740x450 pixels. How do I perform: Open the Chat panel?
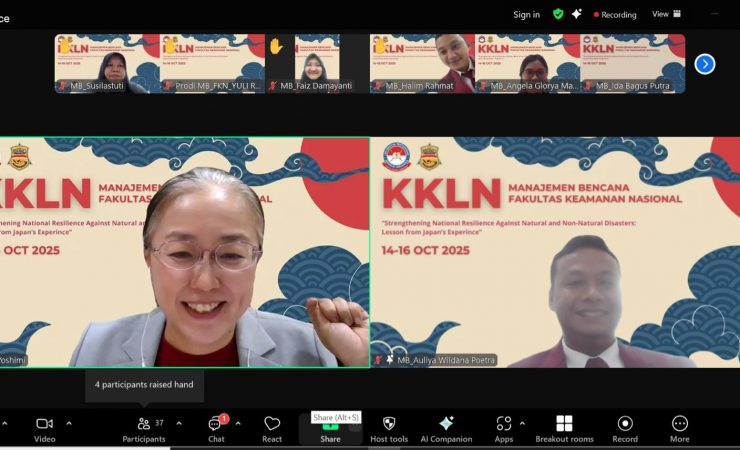click(216, 428)
